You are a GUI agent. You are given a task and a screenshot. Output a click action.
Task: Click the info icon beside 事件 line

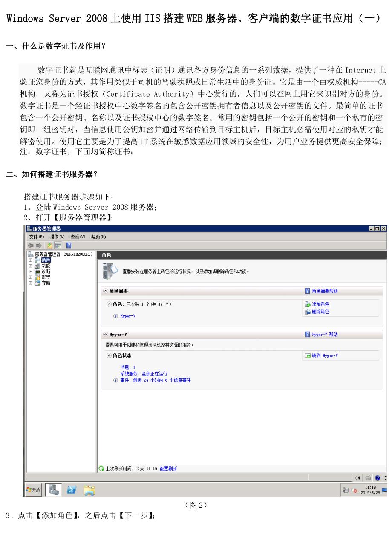click(x=115, y=380)
